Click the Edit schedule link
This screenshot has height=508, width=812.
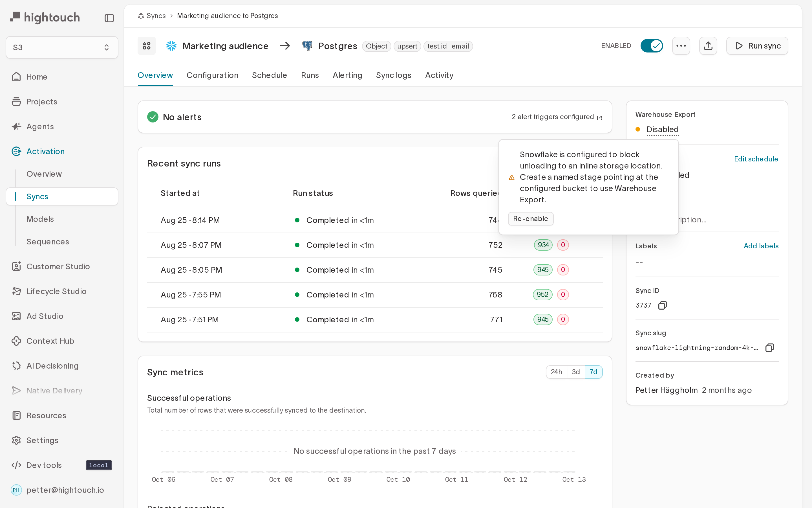(x=756, y=159)
